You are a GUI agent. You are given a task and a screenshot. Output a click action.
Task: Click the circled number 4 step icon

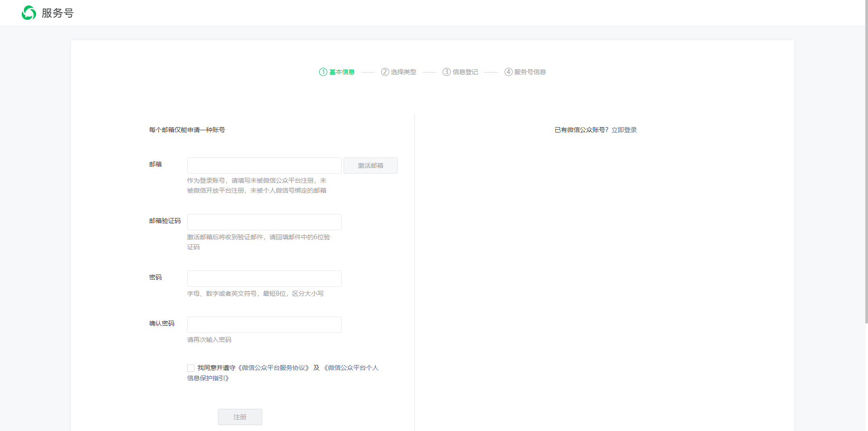coord(508,72)
